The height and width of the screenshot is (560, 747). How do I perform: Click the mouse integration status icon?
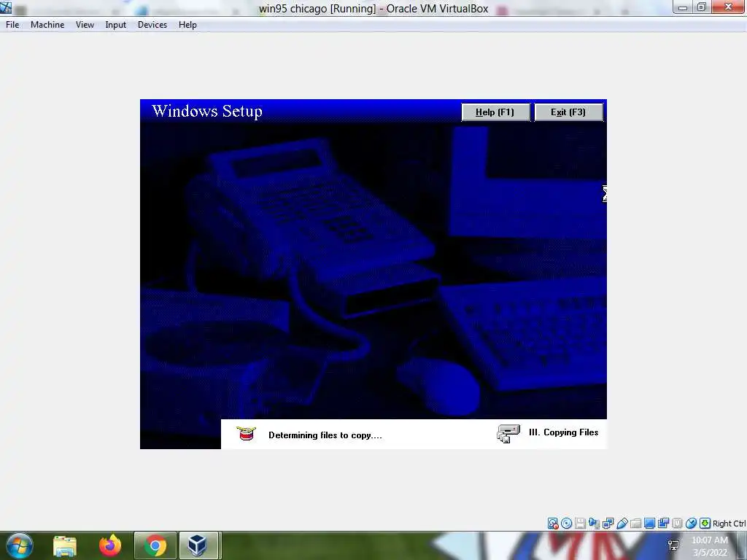(691, 524)
